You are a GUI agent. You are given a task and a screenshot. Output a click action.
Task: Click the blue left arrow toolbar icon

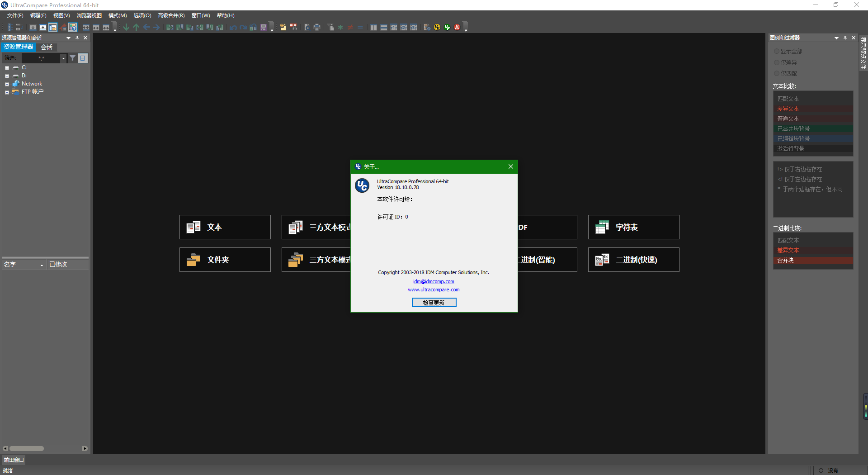point(146,27)
